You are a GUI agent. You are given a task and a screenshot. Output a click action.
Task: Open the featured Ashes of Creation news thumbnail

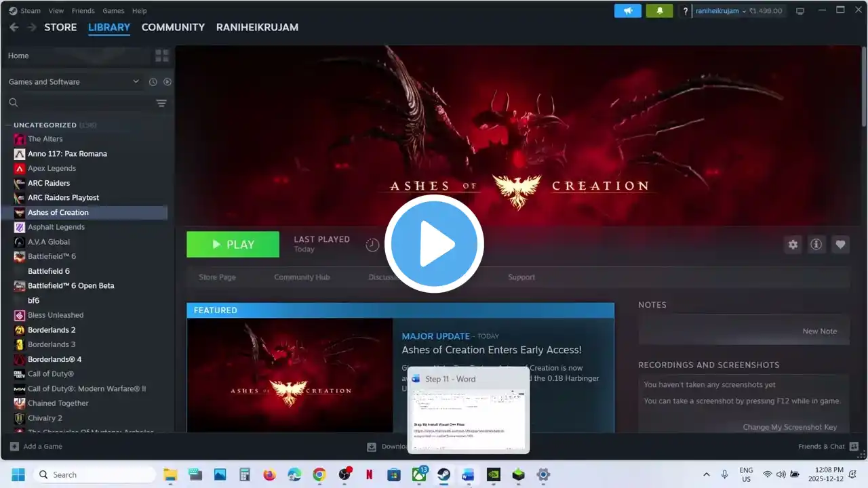pyautogui.click(x=290, y=375)
